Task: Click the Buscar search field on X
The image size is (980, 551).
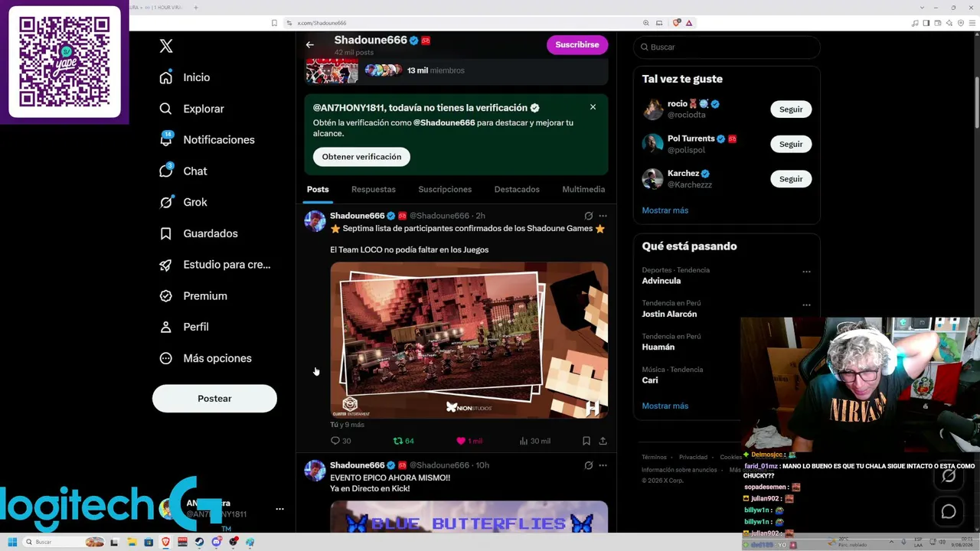Action: [x=727, y=47]
